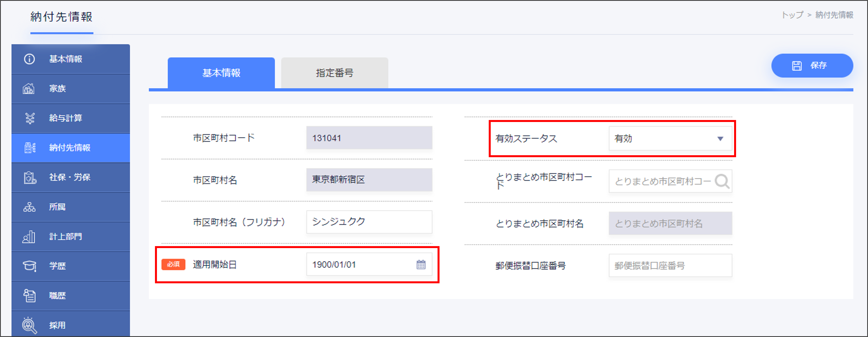The height and width of the screenshot is (337, 868).
Task: Click the 市区町村名（フリガナ）text field
Action: [369, 222]
